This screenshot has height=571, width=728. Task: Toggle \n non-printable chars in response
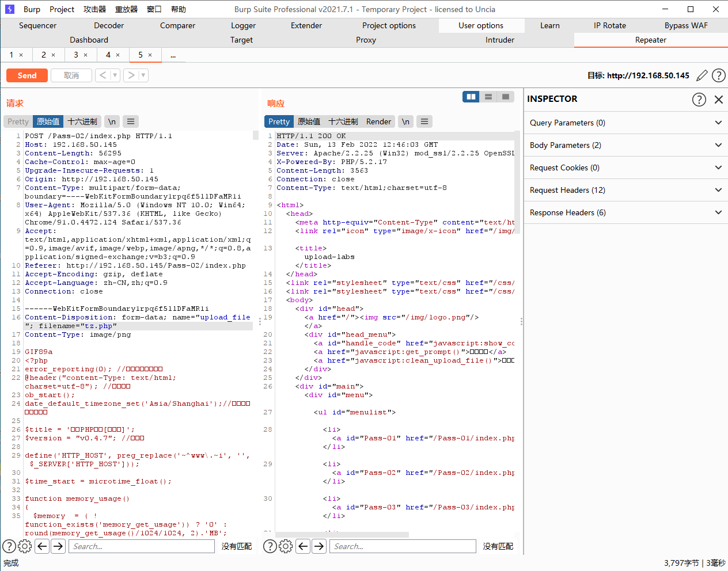[405, 121]
